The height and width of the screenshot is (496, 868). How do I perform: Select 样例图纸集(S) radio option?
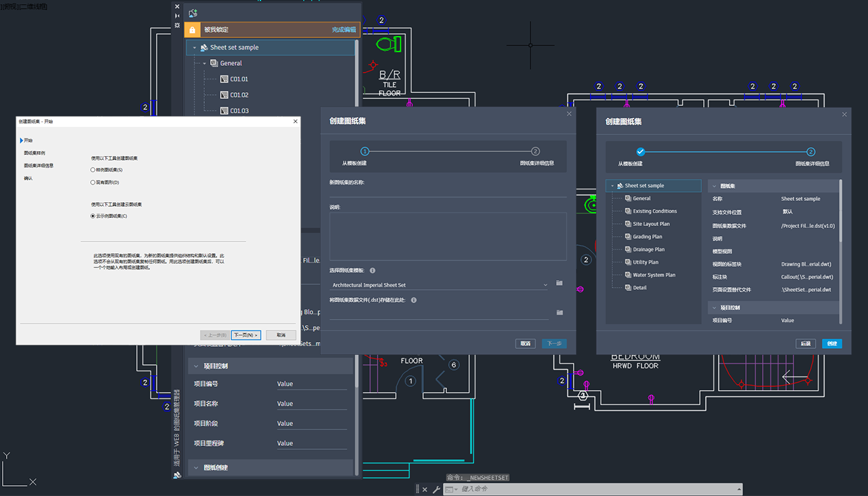point(93,170)
